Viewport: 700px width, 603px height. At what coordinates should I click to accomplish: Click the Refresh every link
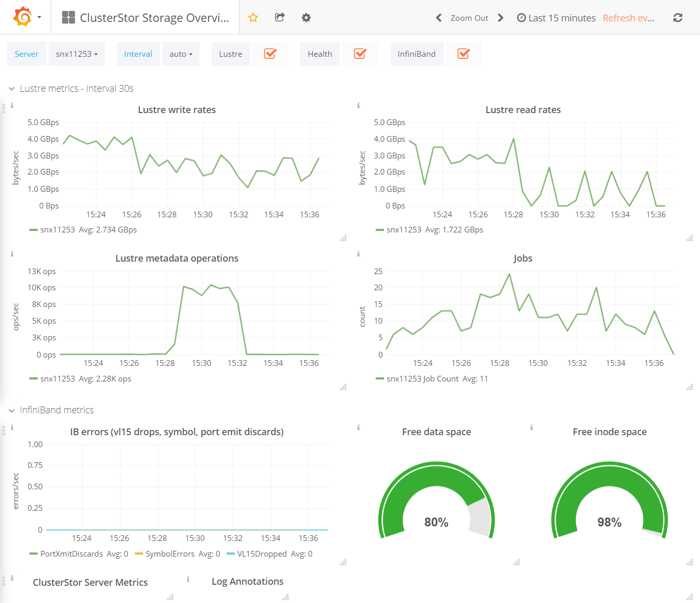coord(629,17)
